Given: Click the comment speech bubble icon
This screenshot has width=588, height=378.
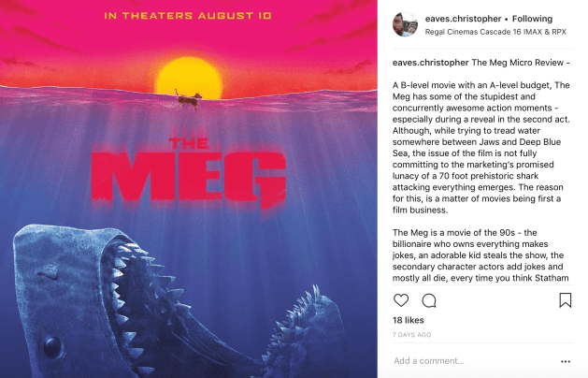Looking at the screenshot, I should (429, 300).
